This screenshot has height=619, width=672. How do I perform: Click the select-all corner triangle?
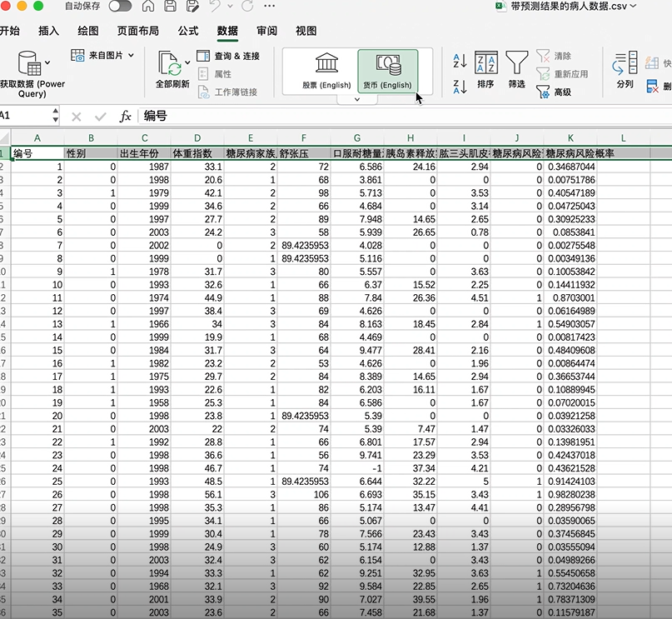[x=5, y=138]
